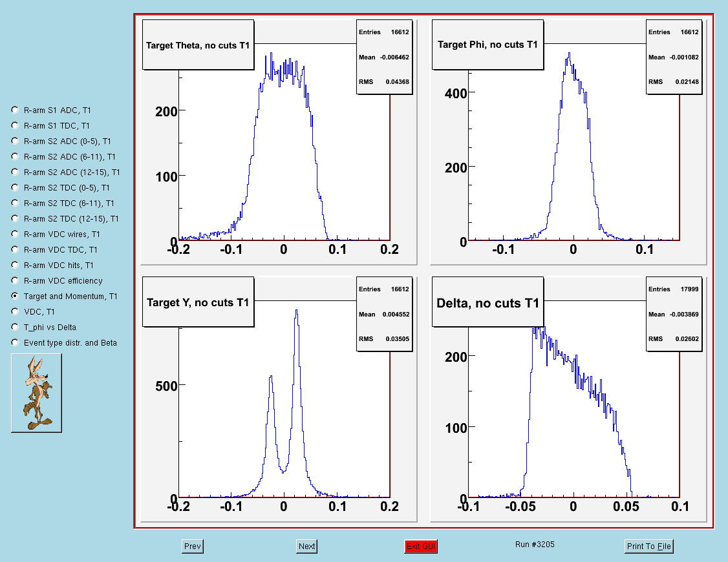728x562 pixels.
Task: Click Target Theta, no cuts T1 title
Action: tap(198, 45)
